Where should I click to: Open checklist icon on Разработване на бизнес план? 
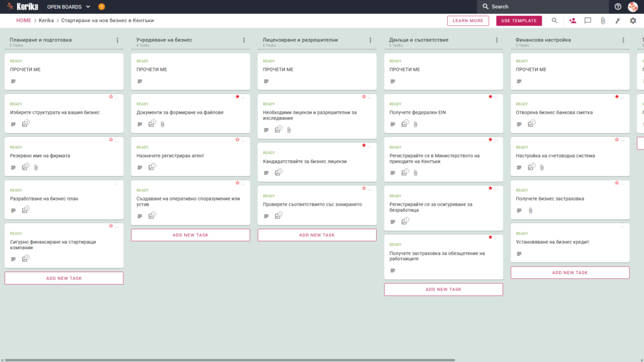coord(25,210)
